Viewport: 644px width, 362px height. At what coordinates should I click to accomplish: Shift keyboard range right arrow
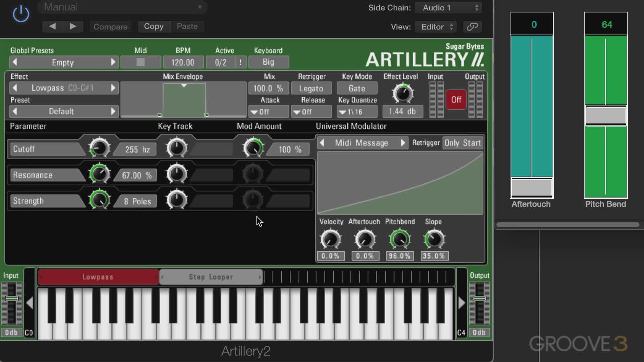461,303
